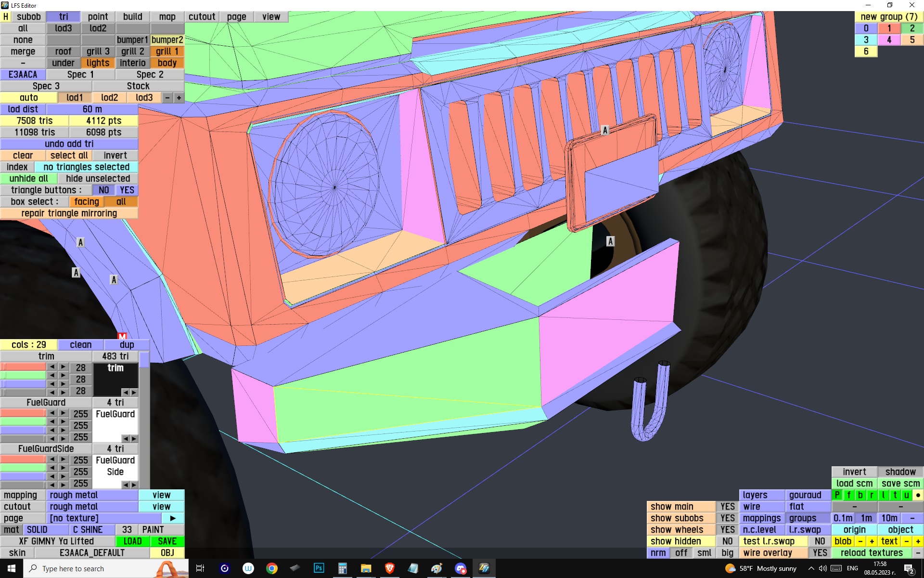Image resolution: width=924 pixels, height=578 pixels.
Task: Toggle show hidden NO button
Action: [x=727, y=541]
